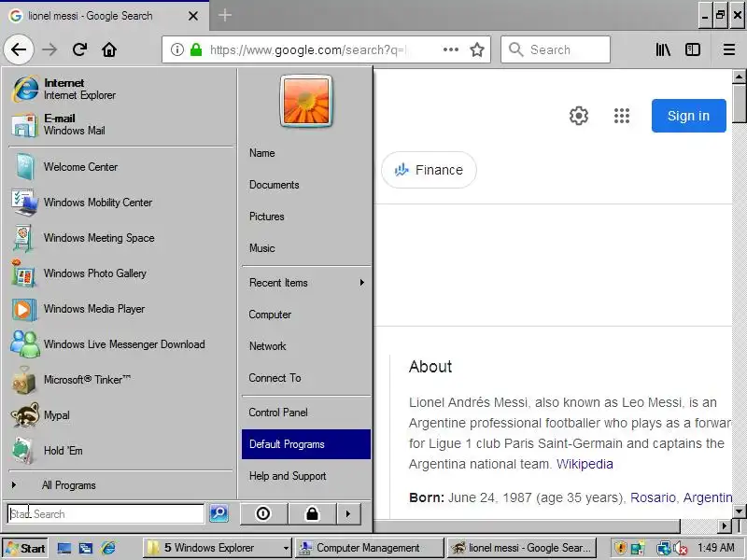
Task: Expand the Recent Items submenu
Action: pos(306,283)
